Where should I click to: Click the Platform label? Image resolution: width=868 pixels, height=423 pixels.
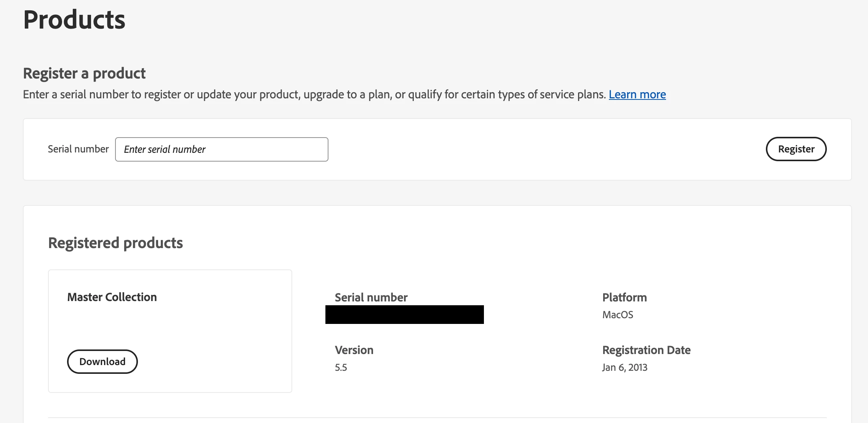point(625,297)
